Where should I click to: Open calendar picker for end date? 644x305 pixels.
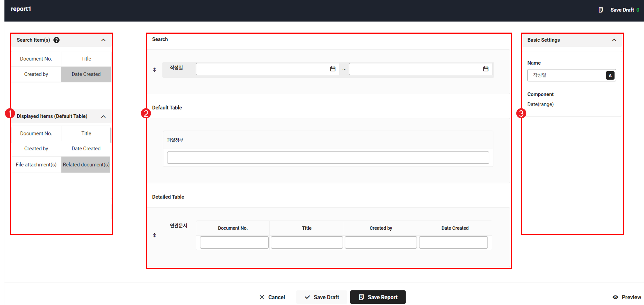click(x=485, y=69)
